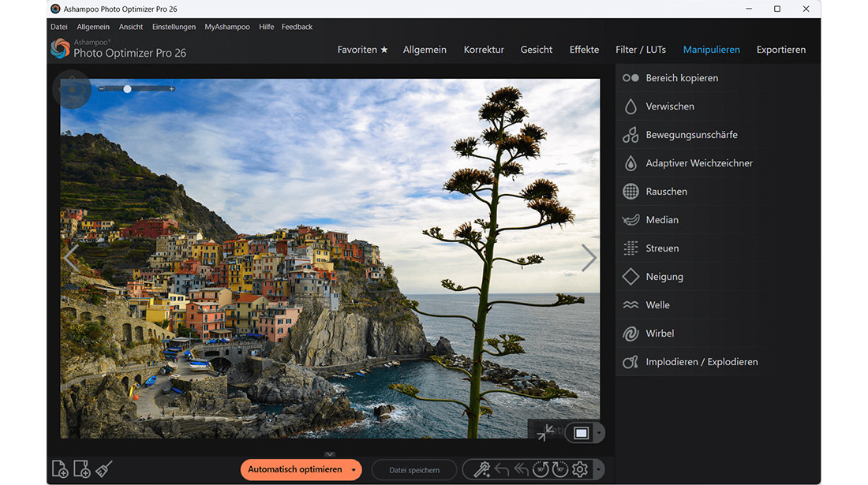
Task: Switch to Favoriten tab
Action: [363, 50]
